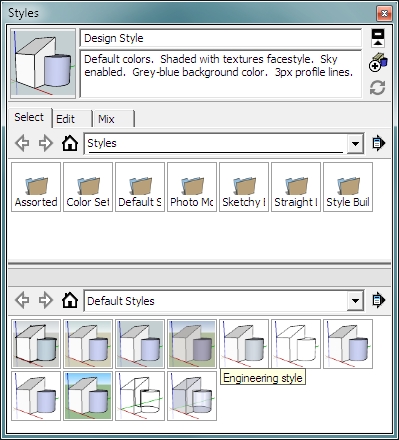399x440 pixels.
Task: Click the Update style with changes icon
Action: (378, 88)
